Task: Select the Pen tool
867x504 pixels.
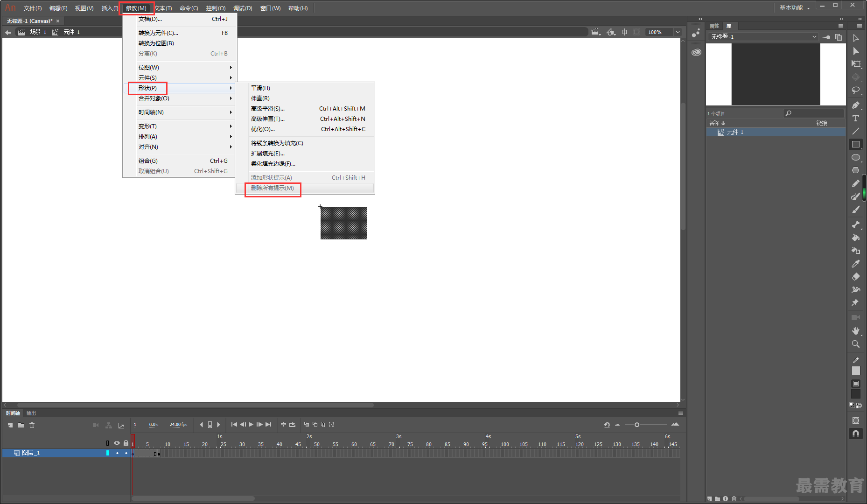Action: pyautogui.click(x=856, y=105)
